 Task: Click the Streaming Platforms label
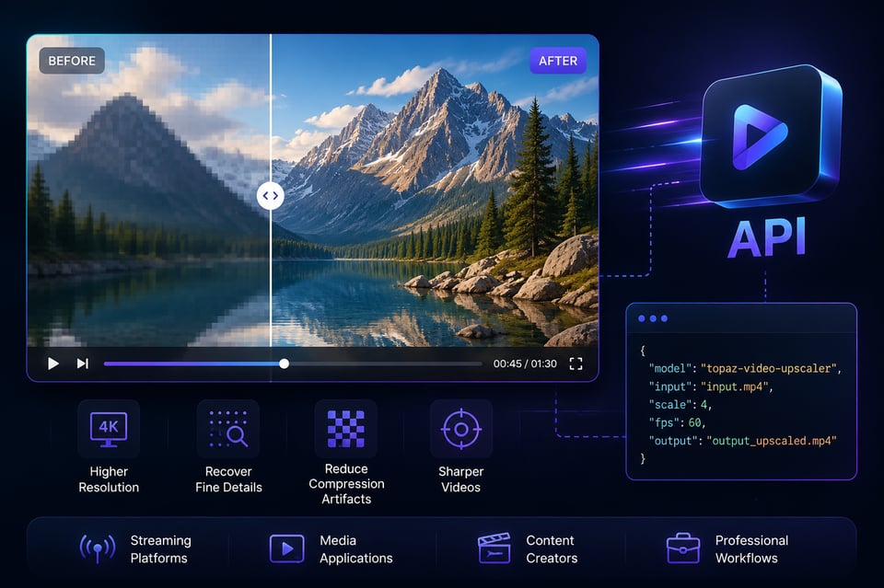[x=160, y=549]
